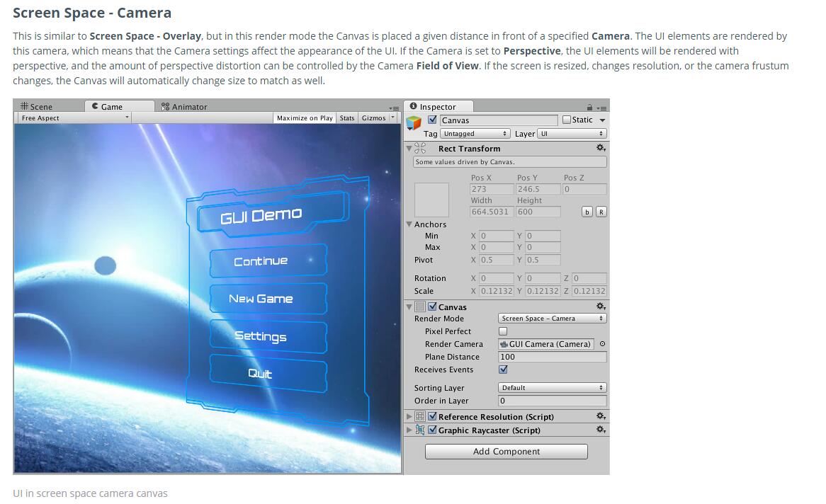Expand the Graphic Raycaster script component
Image resolution: width=826 pixels, height=504 pixels.
(x=409, y=430)
